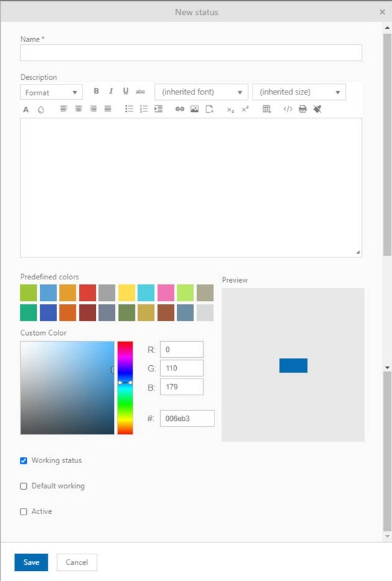This screenshot has height=581, width=392.
Task: Expand the inherited font dropdown
Action: point(201,92)
